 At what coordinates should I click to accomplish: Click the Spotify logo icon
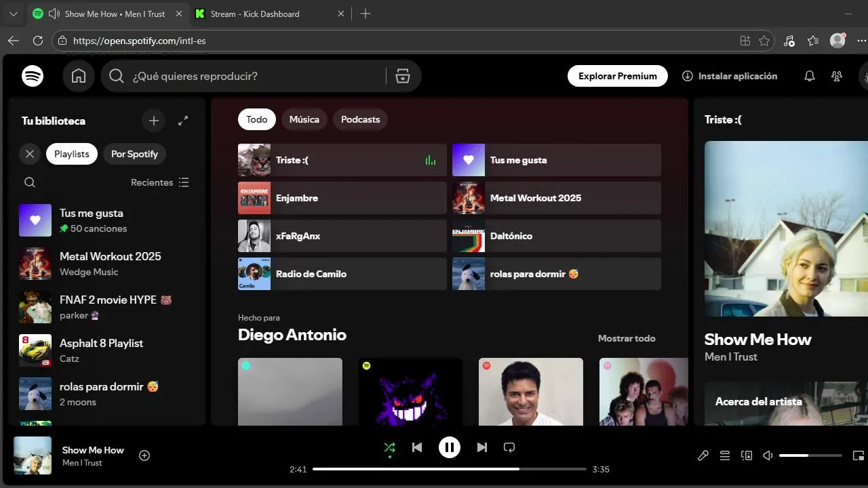[x=33, y=76]
